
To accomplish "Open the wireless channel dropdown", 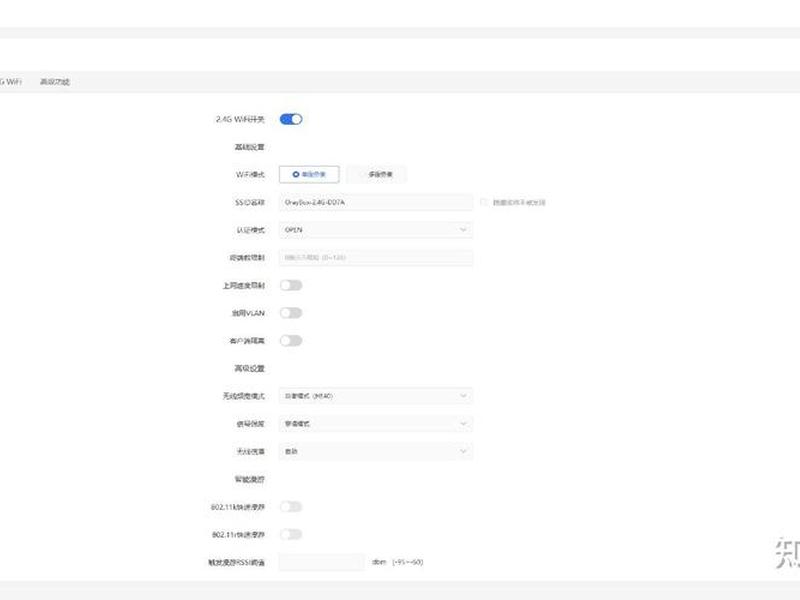I will (x=376, y=451).
